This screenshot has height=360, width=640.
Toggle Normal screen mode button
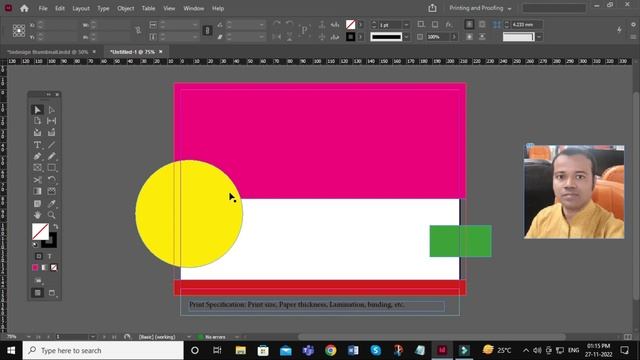(x=37, y=293)
